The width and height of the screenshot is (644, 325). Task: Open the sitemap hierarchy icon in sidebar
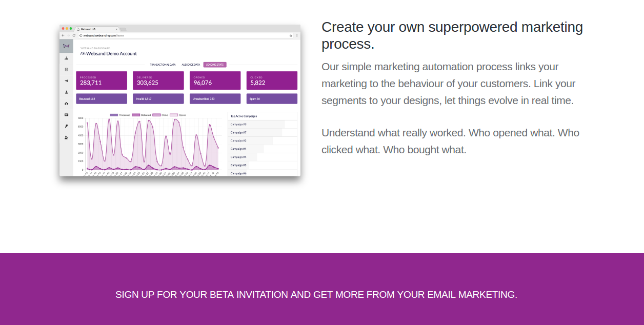(x=66, y=58)
